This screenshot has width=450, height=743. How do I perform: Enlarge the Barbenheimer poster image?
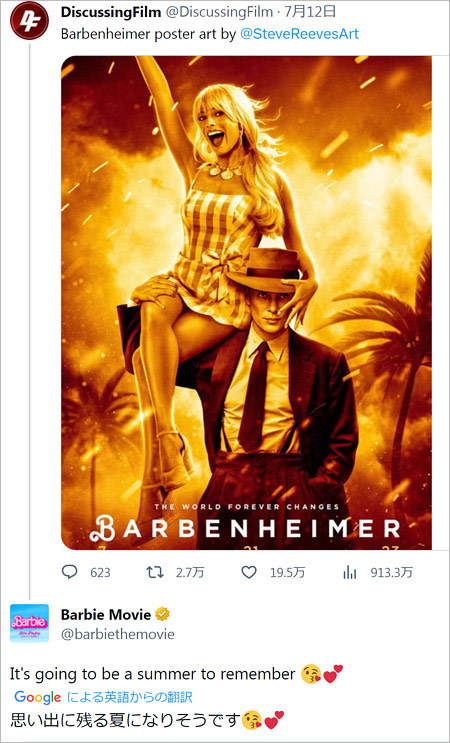point(246,303)
